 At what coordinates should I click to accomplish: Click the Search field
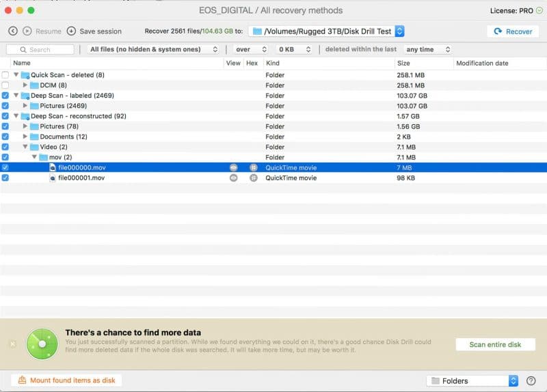tap(40, 49)
